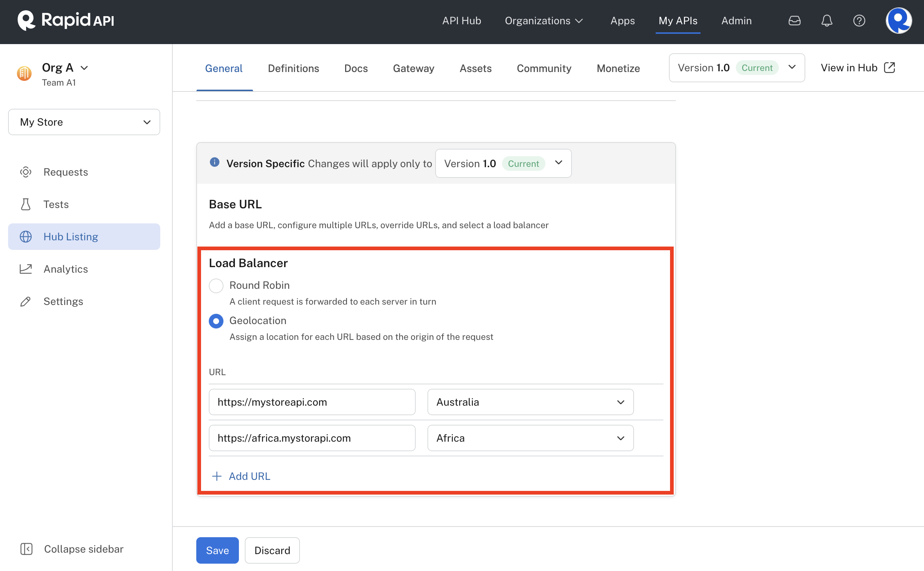Click the Collapse sidebar panel icon
The width and height of the screenshot is (924, 571).
26,549
